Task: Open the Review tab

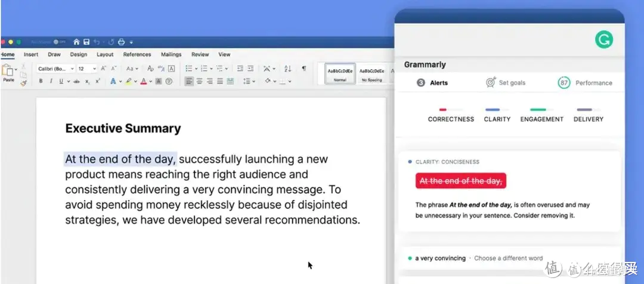Action: pyautogui.click(x=200, y=54)
